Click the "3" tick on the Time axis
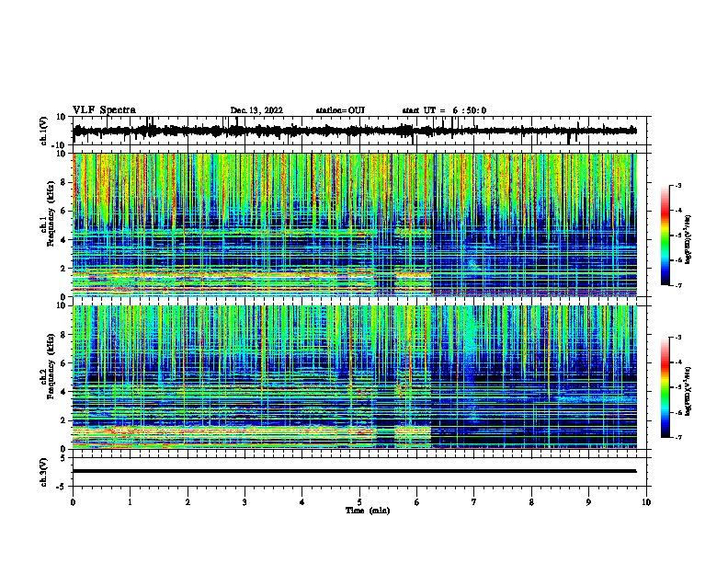Screen dimensions: 728x563 245,502
